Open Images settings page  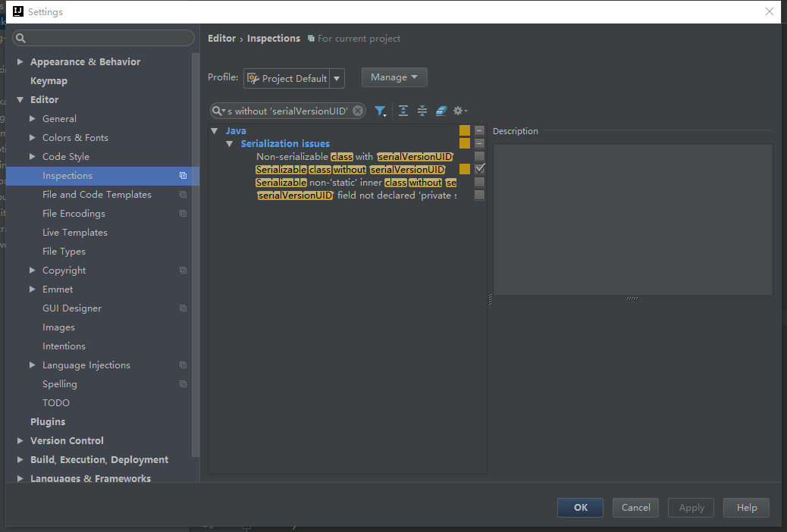pyautogui.click(x=58, y=327)
